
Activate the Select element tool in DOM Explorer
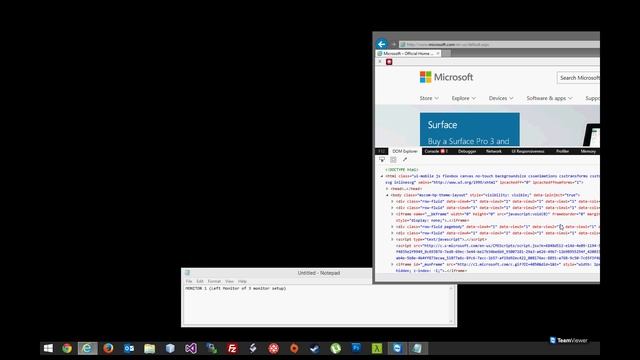tap(382, 160)
